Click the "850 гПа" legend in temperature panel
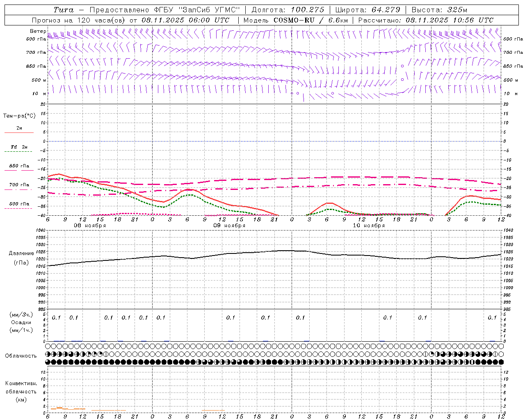The height and width of the screenshot is (420, 525). point(19,166)
